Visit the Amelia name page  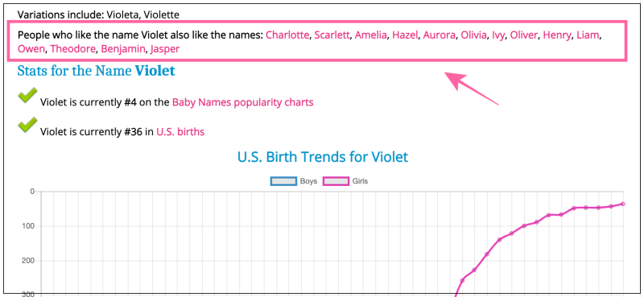371,35
